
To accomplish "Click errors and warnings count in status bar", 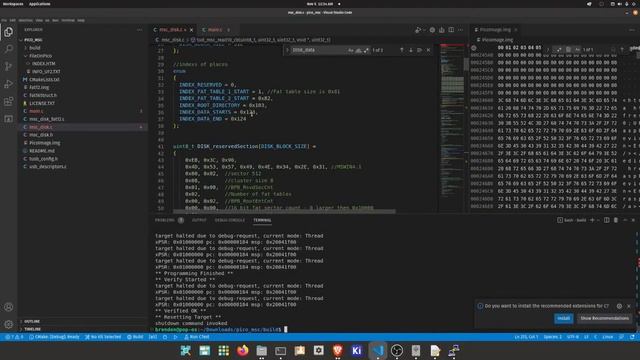I will (14, 337).
